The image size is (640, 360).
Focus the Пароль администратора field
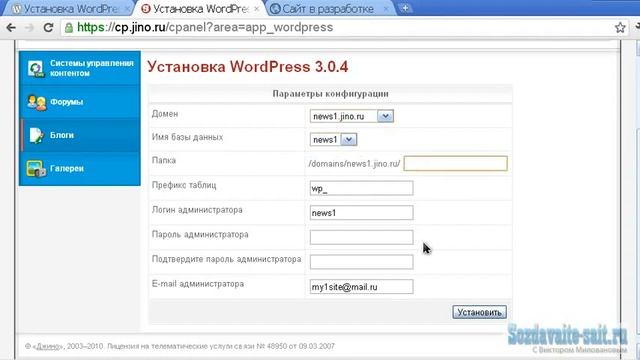tap(361, 237)
